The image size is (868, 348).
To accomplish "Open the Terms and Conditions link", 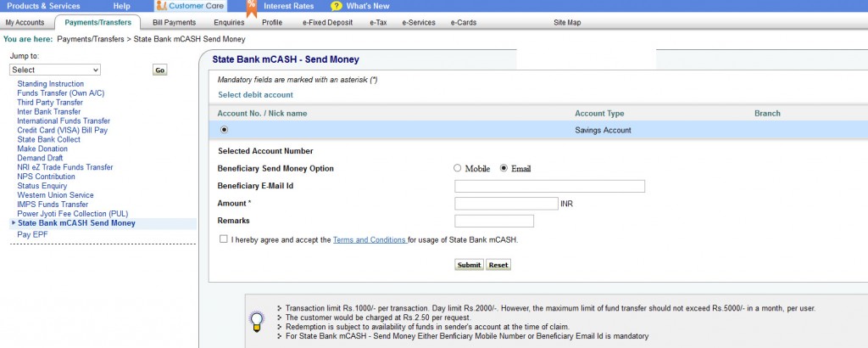I will point(370,240).
